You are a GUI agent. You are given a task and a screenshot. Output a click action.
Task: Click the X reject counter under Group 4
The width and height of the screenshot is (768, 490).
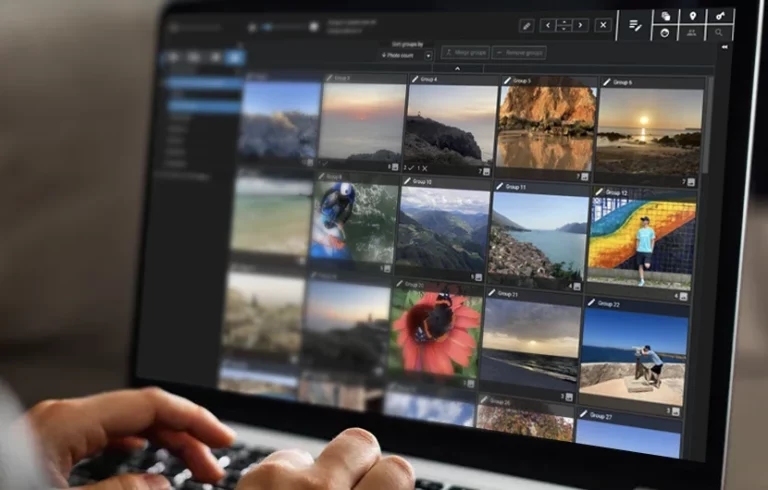(x=422, y=169)
